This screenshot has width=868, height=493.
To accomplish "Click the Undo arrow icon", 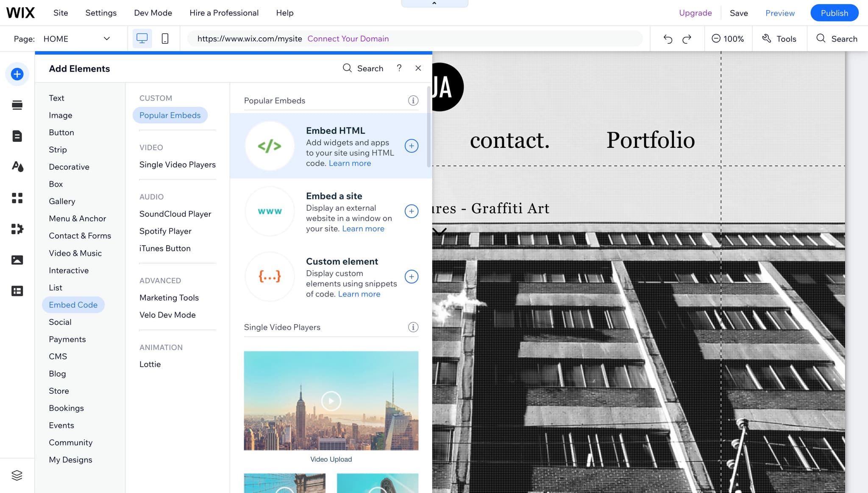I will (x=668, y=39).
